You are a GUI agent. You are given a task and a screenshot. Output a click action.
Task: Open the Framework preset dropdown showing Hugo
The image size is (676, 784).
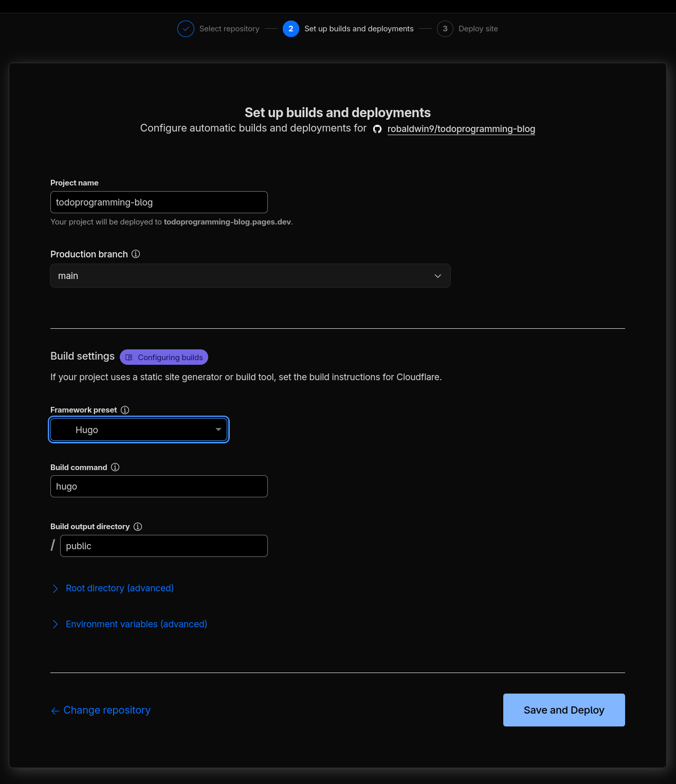[139, 430]
